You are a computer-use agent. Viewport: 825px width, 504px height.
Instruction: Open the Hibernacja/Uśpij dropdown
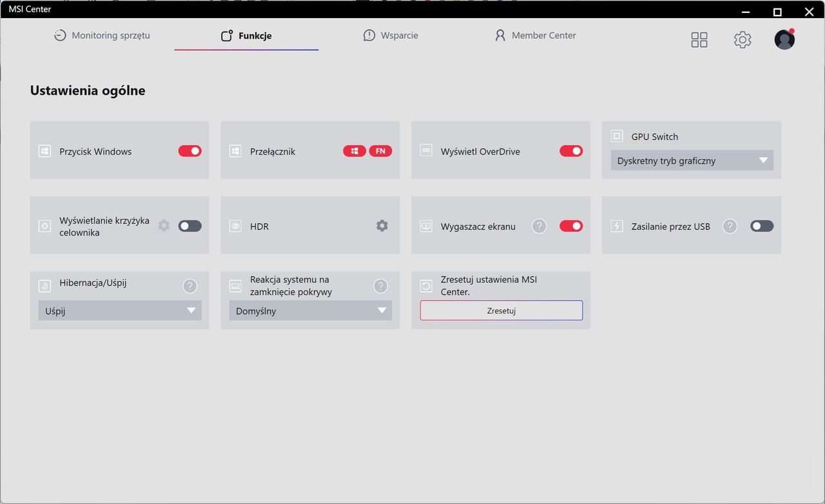[120, 311]
